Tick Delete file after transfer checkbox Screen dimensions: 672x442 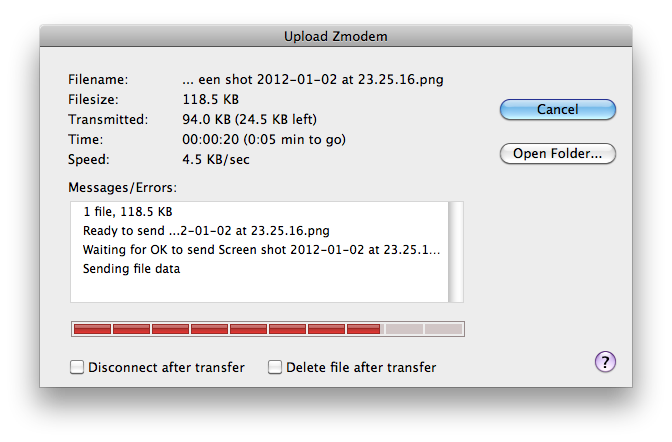pyautogui.click(x=275, y=367)
